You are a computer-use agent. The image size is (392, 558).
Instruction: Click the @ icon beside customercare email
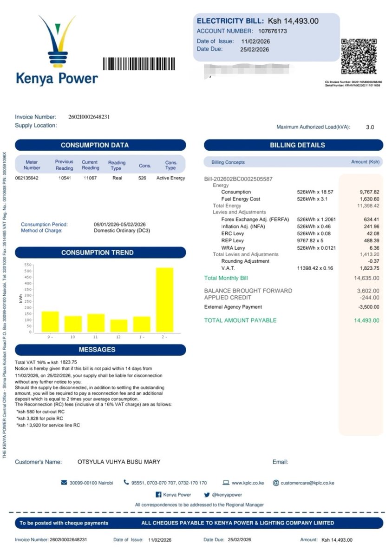pyautogui.click(x=276, y=483)
